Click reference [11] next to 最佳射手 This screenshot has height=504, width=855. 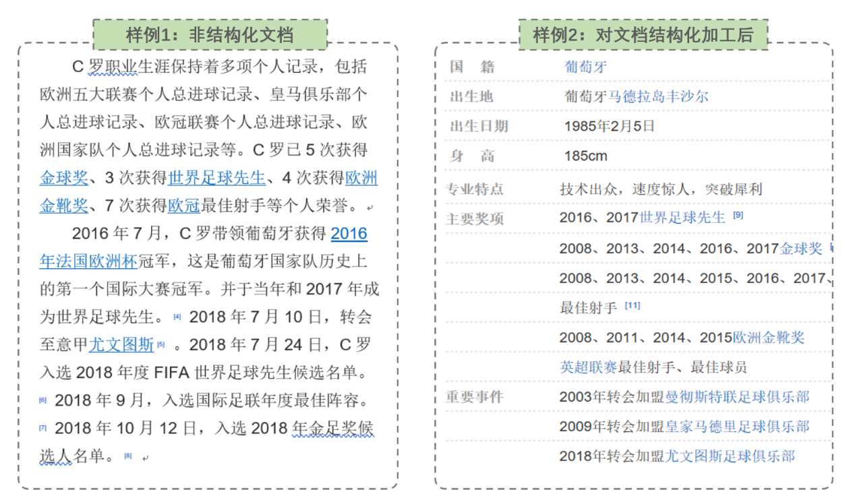pos(632,306)
